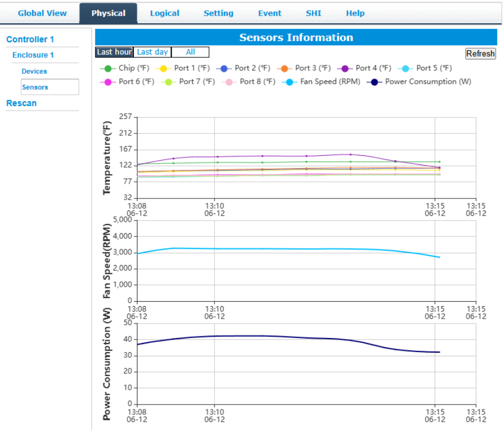Toggle the Port 6 series in the legend
Viewport: 504px width, 430px height.
[108, 82]
